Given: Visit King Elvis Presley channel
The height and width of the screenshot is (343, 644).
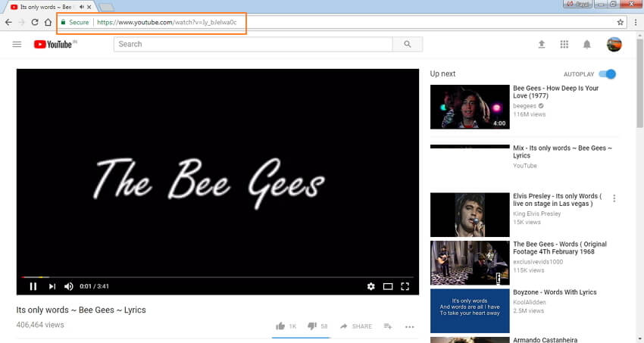Looking at the screenshot, I should tap(537, 214).
